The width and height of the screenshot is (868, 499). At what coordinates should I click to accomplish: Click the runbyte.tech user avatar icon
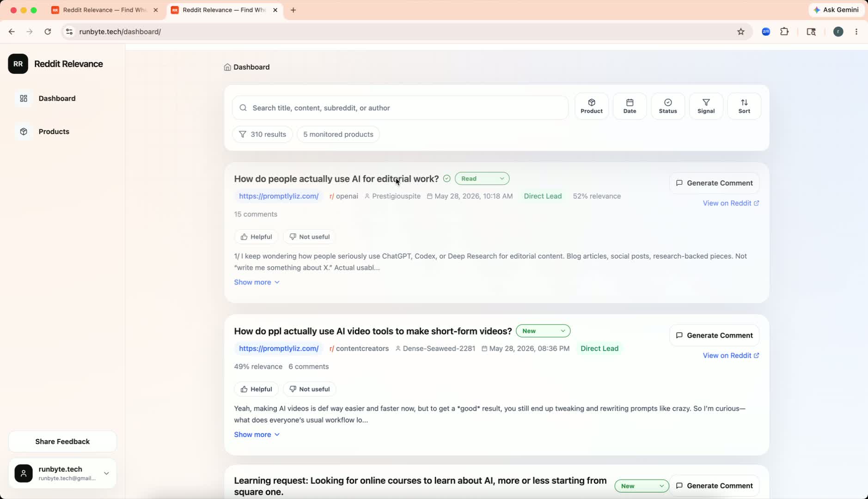(24, 474)
